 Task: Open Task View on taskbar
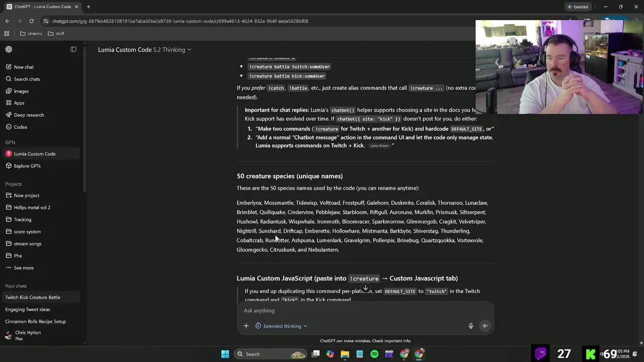click(x=315, y=354)
